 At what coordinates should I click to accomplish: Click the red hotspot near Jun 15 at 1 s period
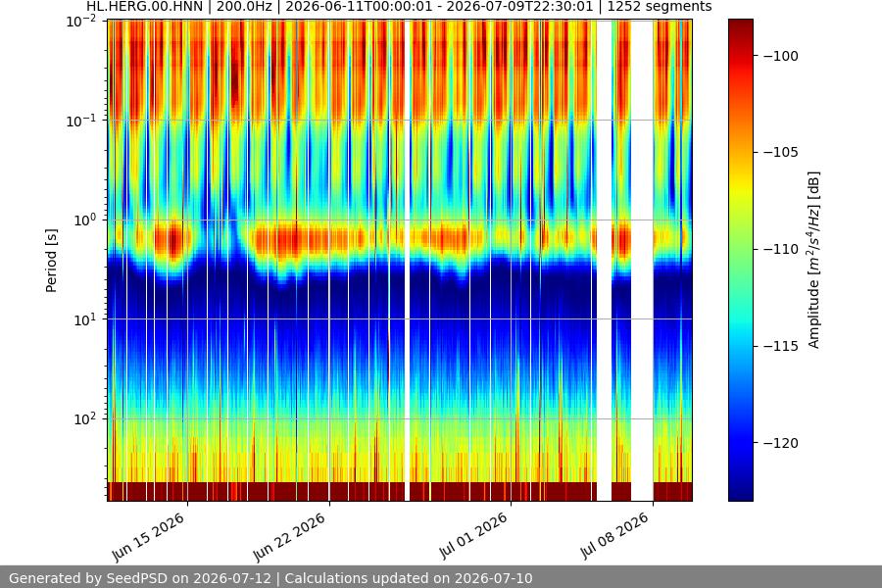(x=173, y=241)
